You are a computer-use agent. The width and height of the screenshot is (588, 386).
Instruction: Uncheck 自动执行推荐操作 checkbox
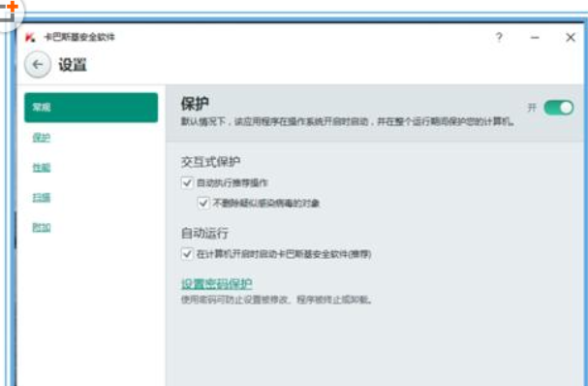coord(187,183)
